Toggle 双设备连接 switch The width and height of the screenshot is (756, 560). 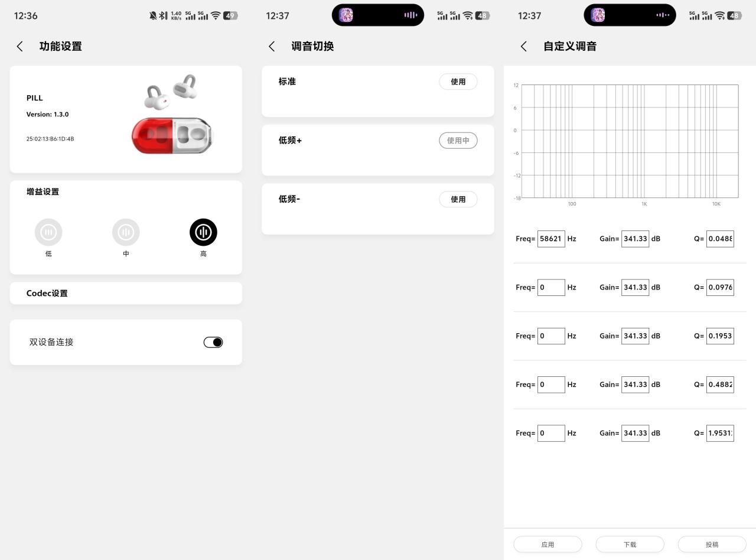213,342
